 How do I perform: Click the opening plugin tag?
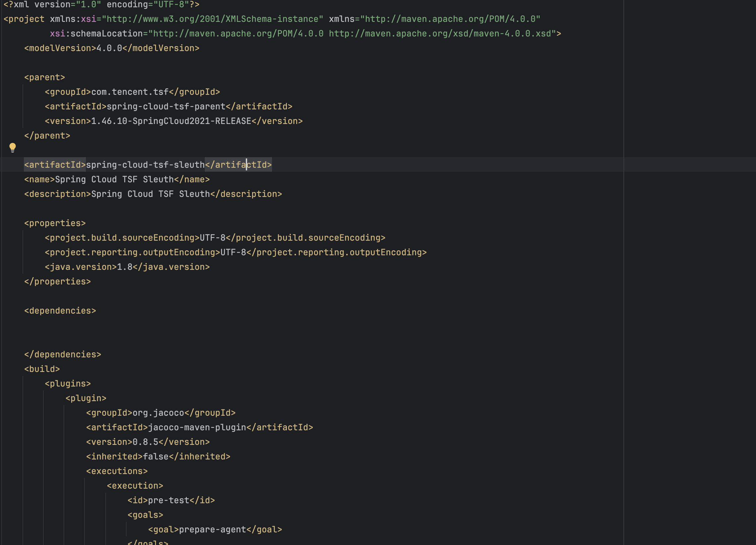point(86,398)
